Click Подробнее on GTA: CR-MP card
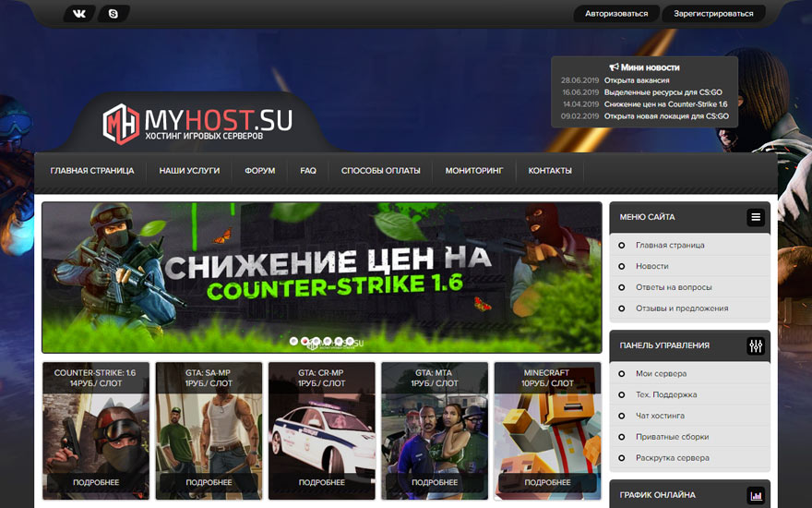 tap(322, 482)
